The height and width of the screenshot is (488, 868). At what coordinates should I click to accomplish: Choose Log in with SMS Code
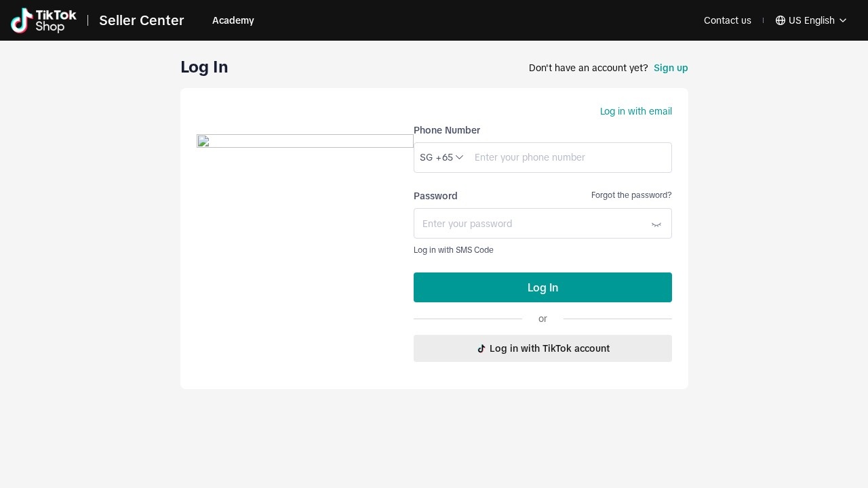(454, 250)
